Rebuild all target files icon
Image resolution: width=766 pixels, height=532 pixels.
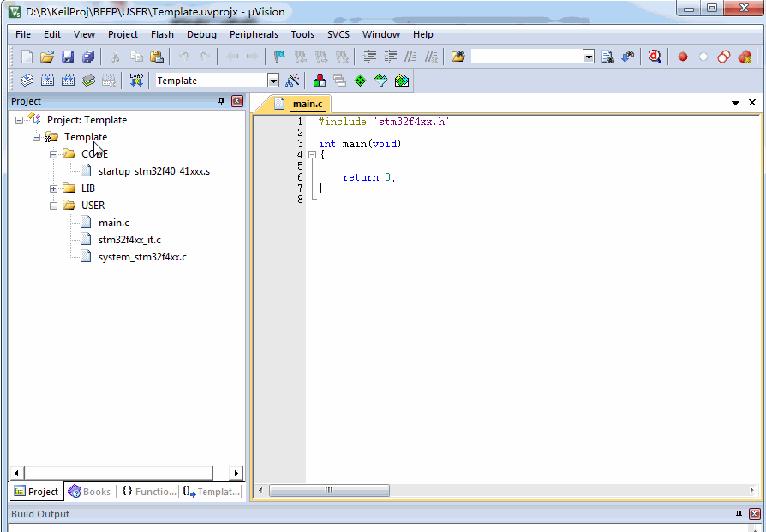(68, 81)
